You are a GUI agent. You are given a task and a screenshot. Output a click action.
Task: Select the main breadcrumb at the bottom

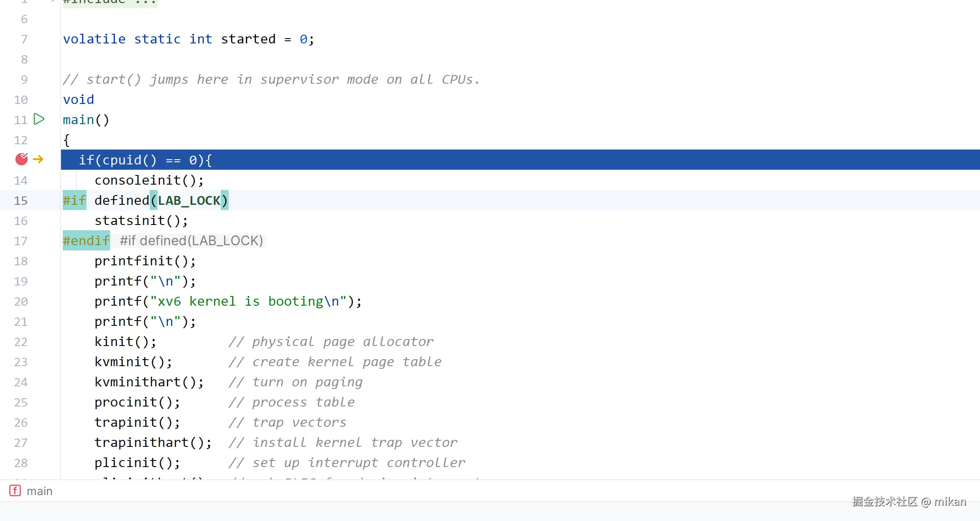(39, 491)
